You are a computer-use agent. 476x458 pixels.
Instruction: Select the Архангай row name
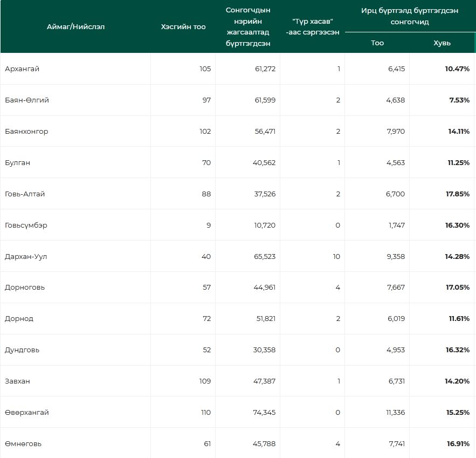[x=22, y=69]
